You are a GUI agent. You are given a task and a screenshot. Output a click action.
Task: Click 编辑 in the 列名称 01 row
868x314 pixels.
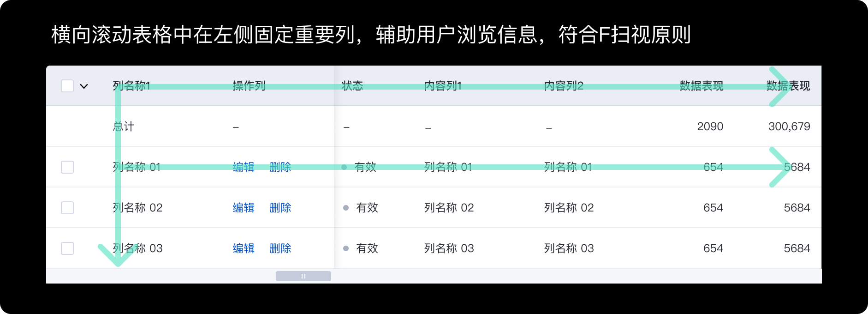click(244, 167)
